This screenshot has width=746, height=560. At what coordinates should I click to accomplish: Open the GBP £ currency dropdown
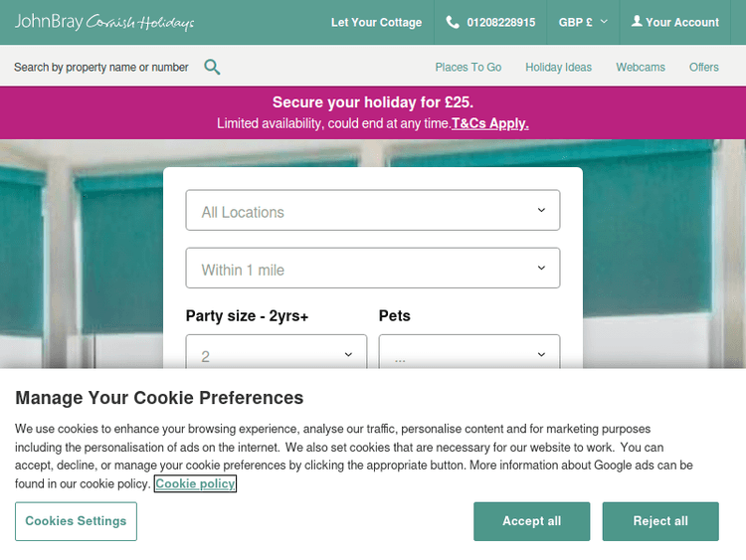tap(583, 22)
